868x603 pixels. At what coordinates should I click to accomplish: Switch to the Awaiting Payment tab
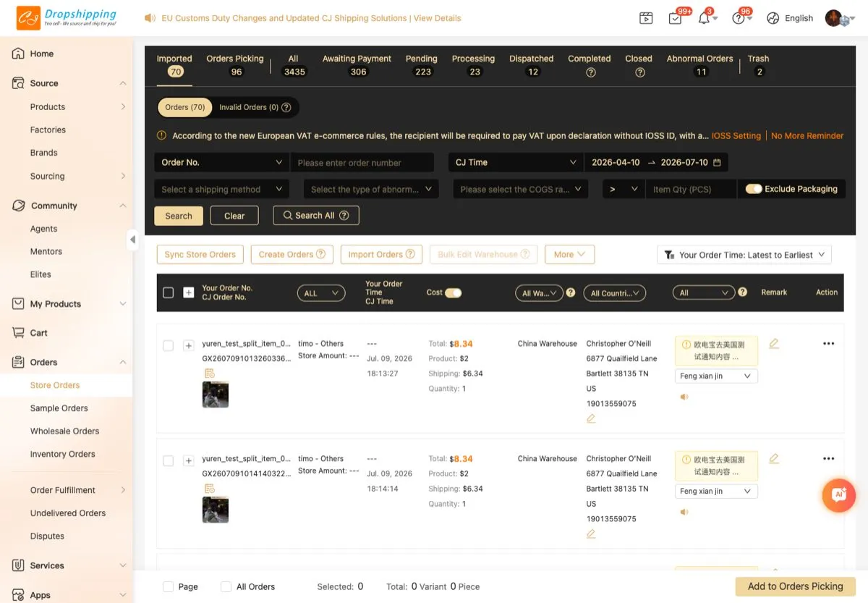coord(357,65)
